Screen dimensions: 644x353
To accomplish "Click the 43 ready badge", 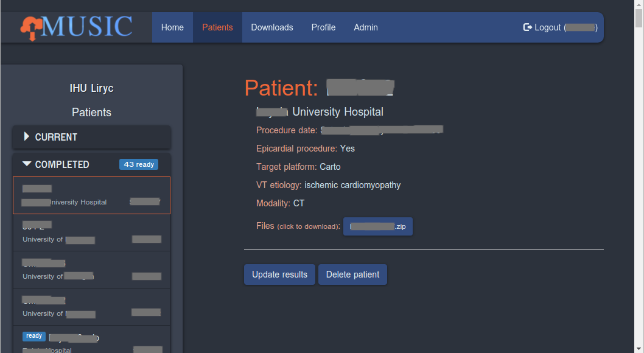I will point(139,164).
